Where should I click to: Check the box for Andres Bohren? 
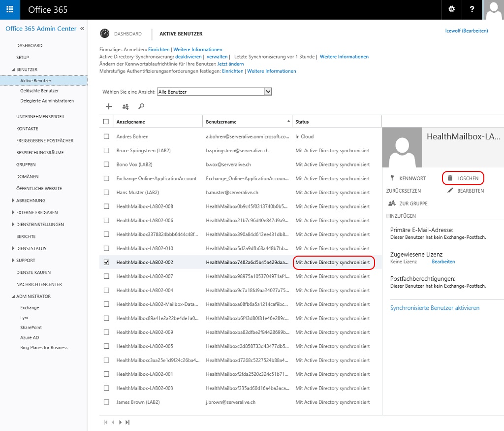[106, 136]
